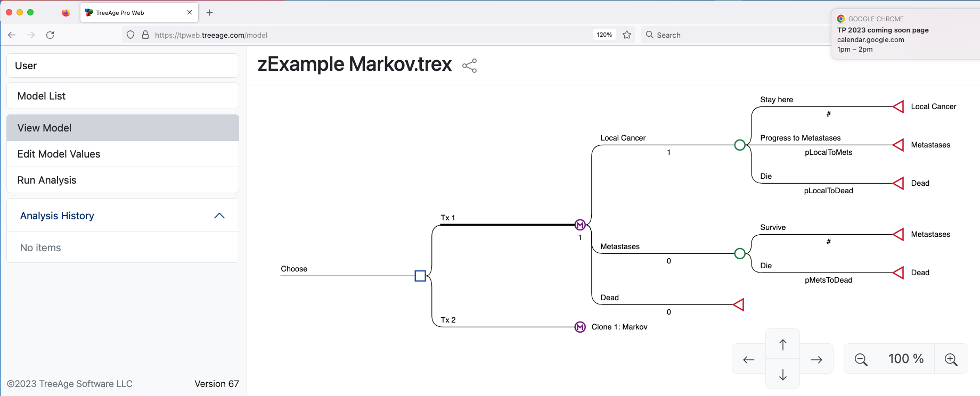Viewport: 980px width, 396px height.
Task: Pan the diagram left with left arrow
Action: [x=749, y=359]
